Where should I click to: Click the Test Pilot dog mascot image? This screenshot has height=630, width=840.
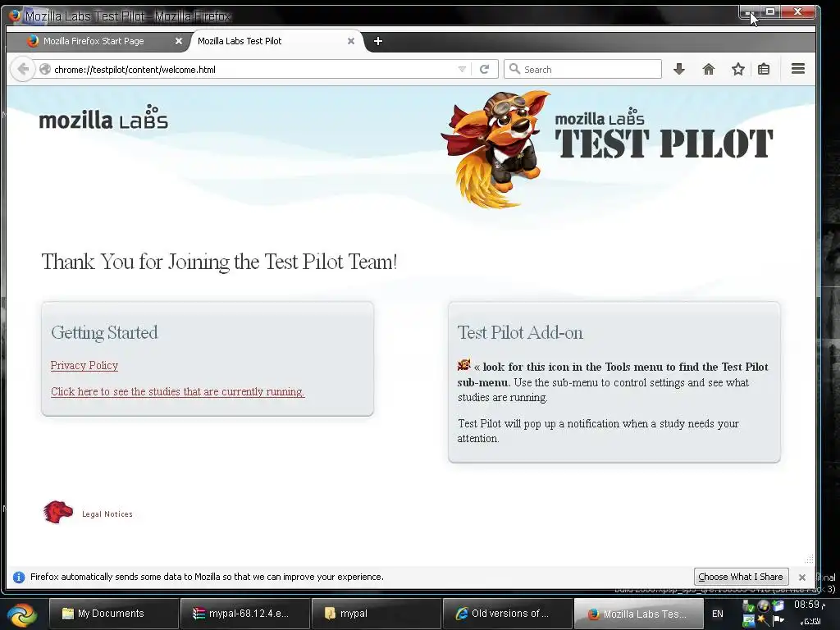coord(495,149)
